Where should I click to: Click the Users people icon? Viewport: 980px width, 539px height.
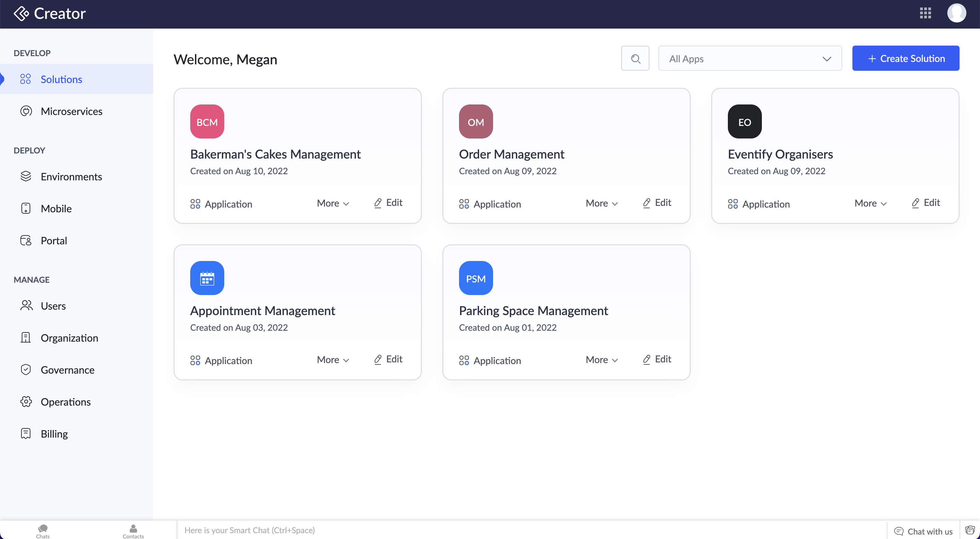tap(26, 306)
